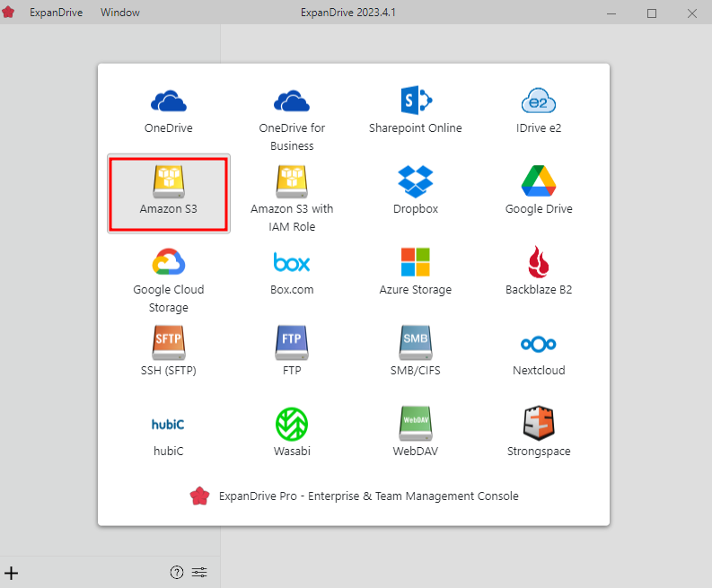
Task: Click the "Strongspace" label text
Action: (539, 452)
